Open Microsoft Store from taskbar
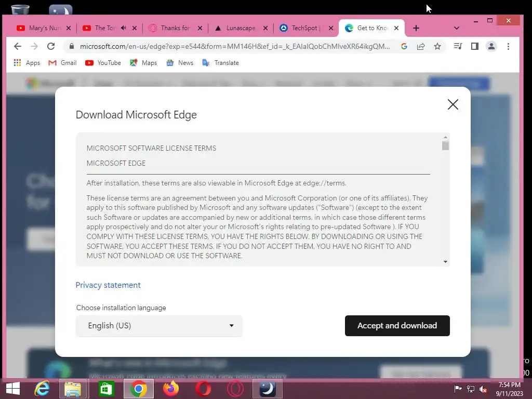The height and width of the screenshot is (399, 532). [x=106, y=389]
